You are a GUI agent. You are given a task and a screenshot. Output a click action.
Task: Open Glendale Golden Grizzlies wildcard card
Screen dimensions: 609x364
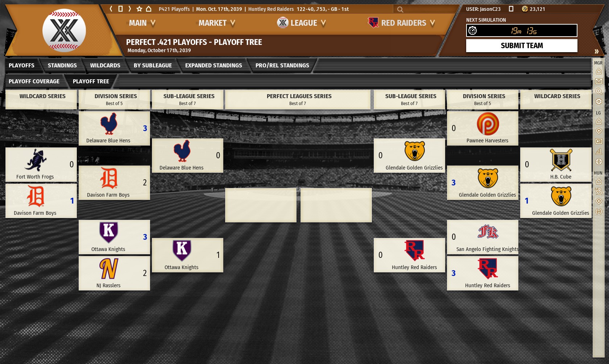tap(556, 201)
